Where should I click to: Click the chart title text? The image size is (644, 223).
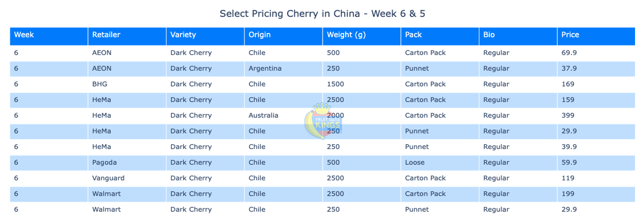tap(322, 14)
